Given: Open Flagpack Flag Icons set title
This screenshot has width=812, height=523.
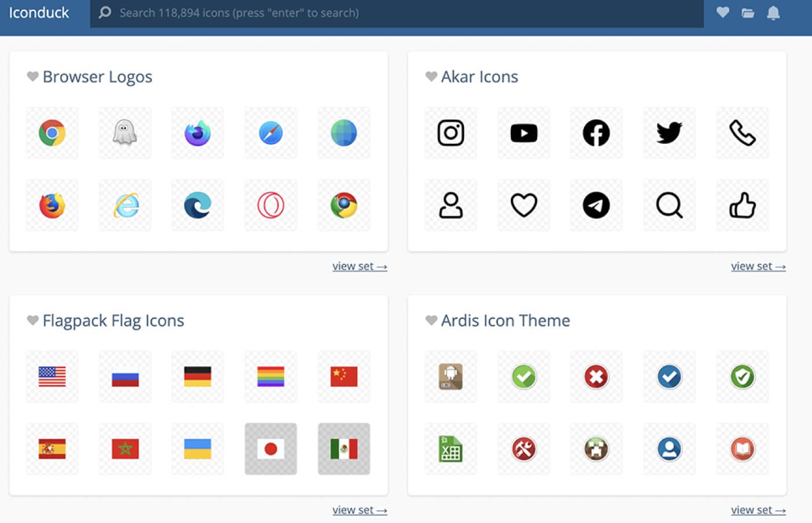Looking at the screenshot, I should point(113,321).
